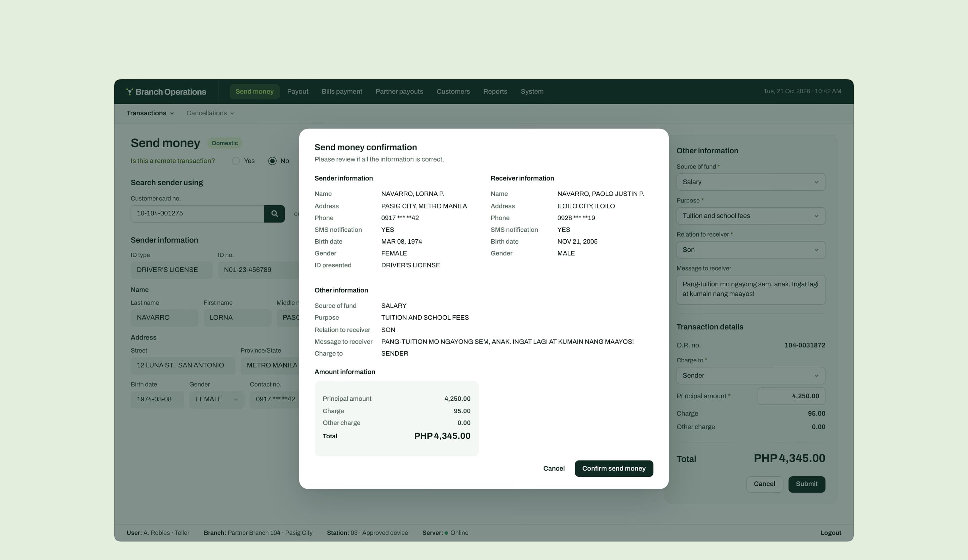Viewport: 968px width, 560px height.
Task: Click the Customer card no. input field
Action: tap(197, 213)
